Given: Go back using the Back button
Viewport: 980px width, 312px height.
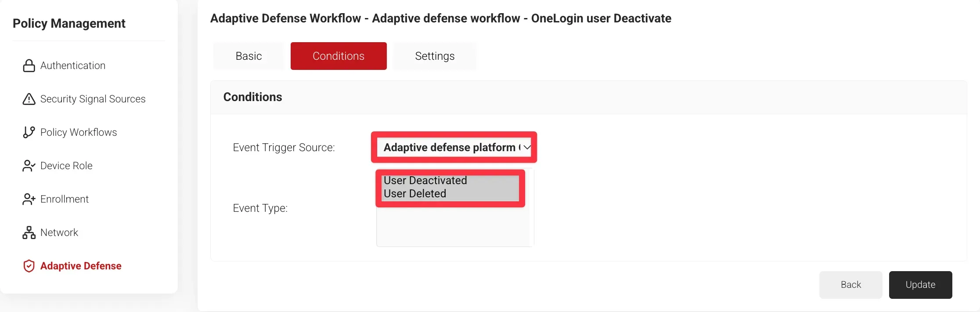Looking at the screenshot, I should (850, 285).
